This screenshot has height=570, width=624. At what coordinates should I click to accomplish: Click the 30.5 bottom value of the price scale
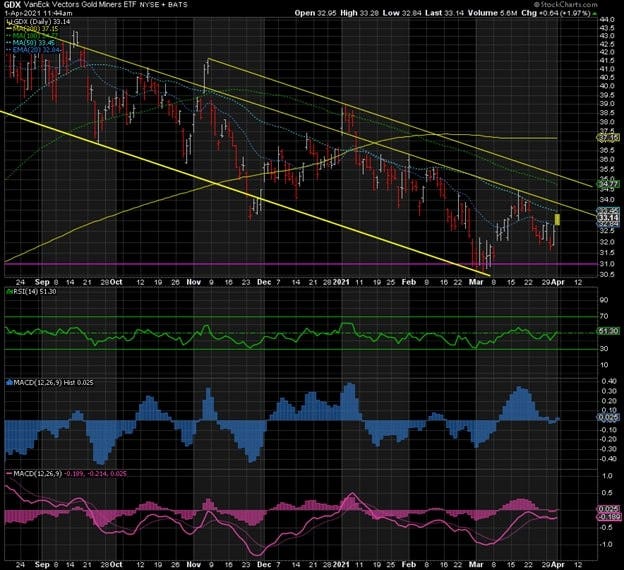point(606,275)
